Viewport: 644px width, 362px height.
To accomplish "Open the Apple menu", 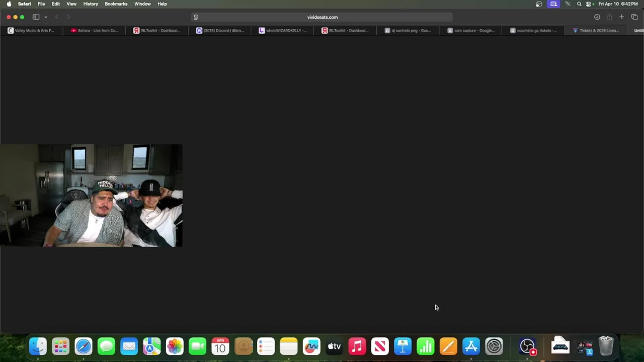I will pos(9,4).
